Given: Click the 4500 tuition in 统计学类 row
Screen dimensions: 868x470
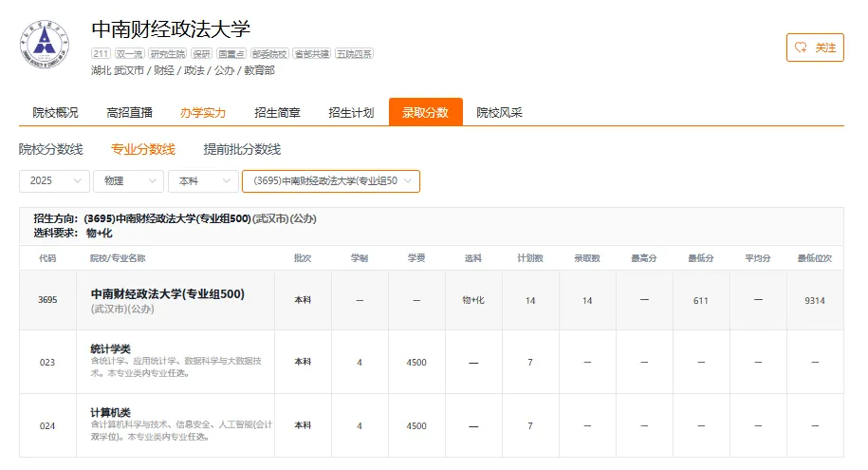Looking at the screenshot, I should 416,363.
